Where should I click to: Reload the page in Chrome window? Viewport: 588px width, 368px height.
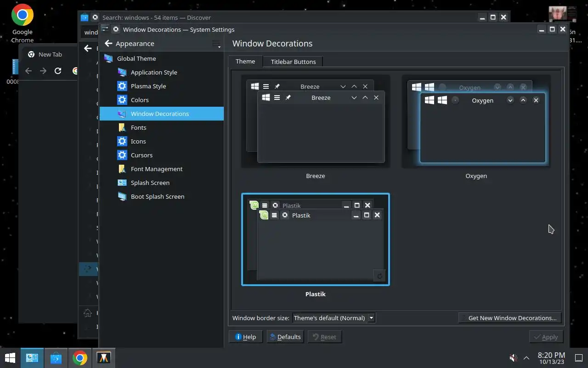click(58, 71)
